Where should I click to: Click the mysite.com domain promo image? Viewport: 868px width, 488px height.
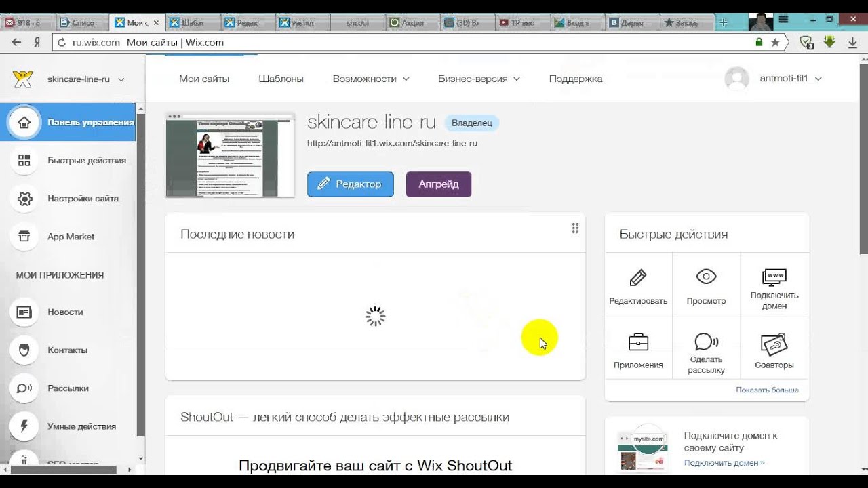point(643,449)
